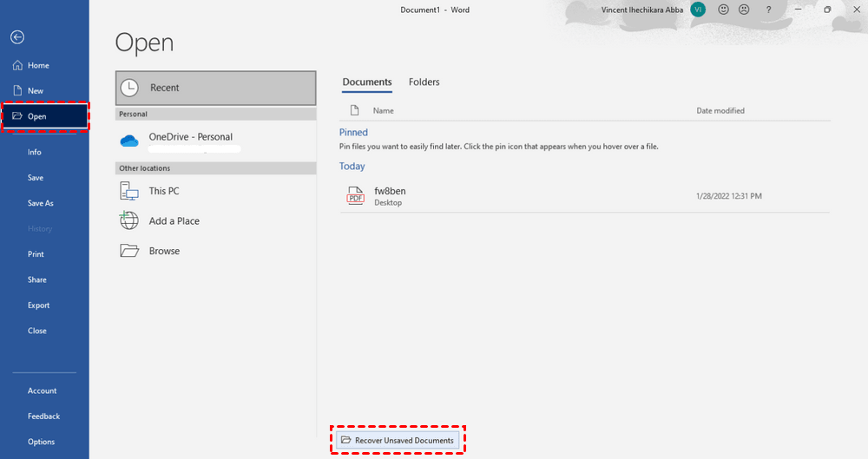This screenshot has height=459, width=868.
Task: Choose Add a Place
Action: click(x=216, y=221)
